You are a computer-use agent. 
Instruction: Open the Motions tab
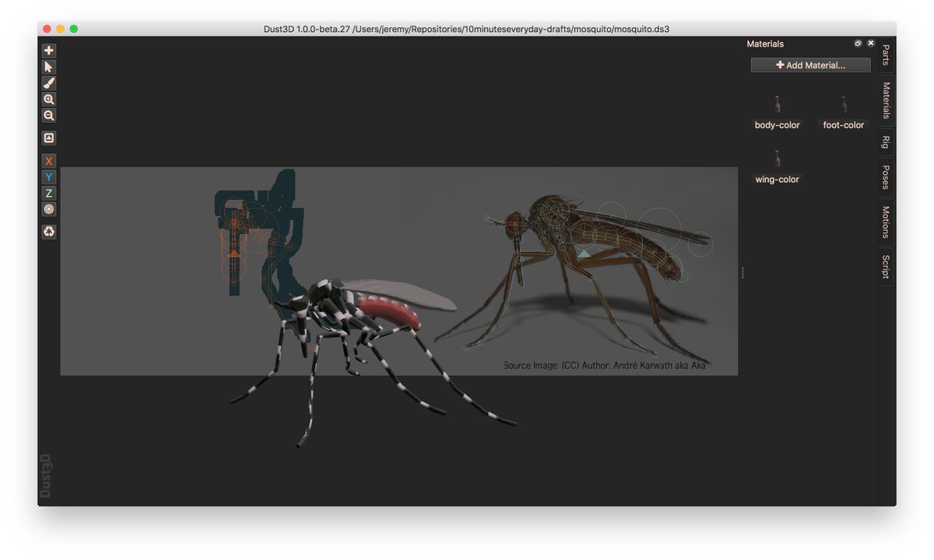coord(886,222)
